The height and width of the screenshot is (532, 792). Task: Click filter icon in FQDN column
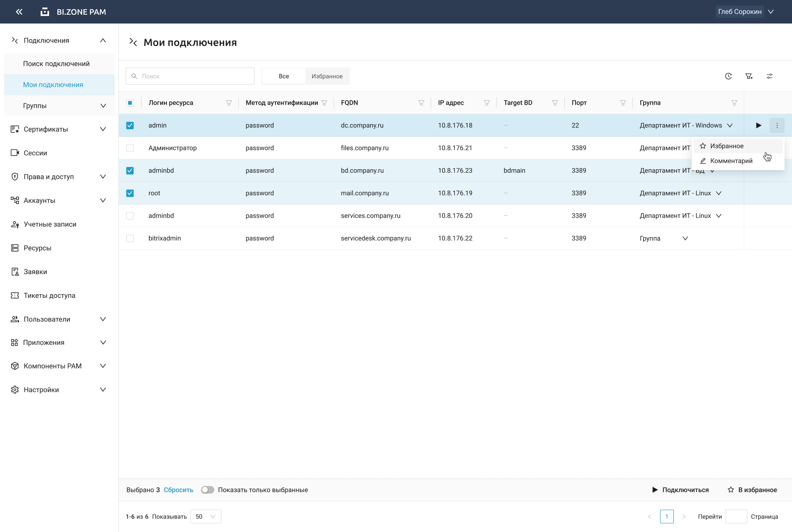pos(421,103)
